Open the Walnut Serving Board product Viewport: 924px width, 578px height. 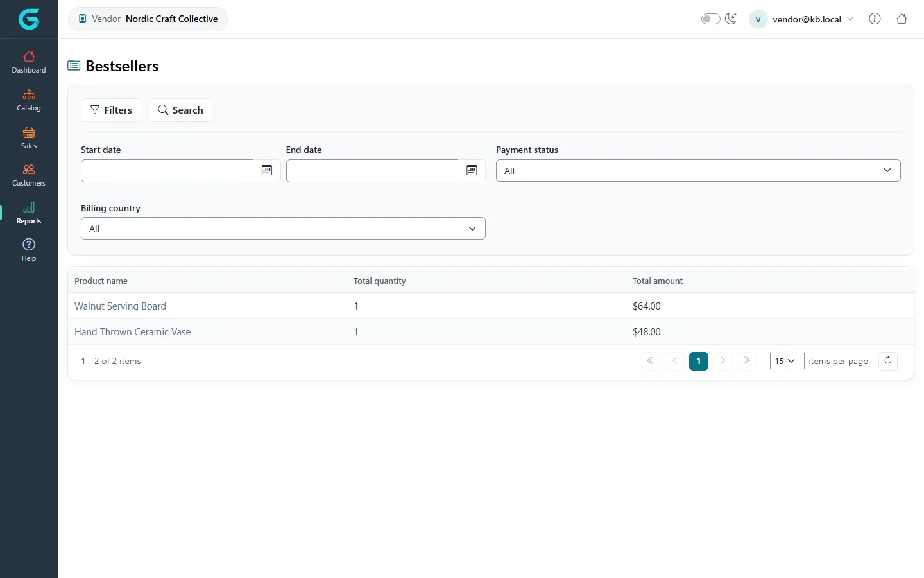pyautogui.click(x=120, y=306)
